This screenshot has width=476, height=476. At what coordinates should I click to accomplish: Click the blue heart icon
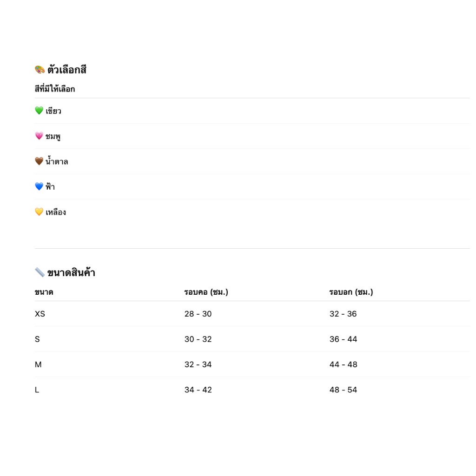click(39, 186)
